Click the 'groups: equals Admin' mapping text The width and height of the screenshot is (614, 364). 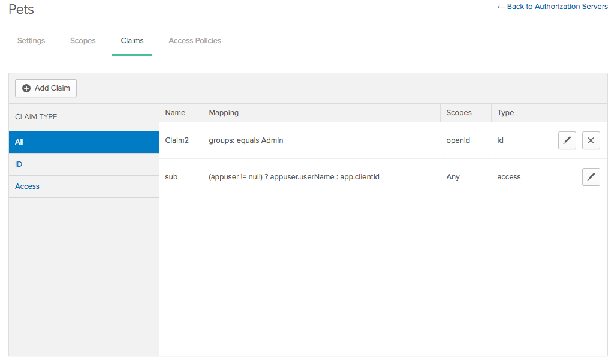point(246,140)
